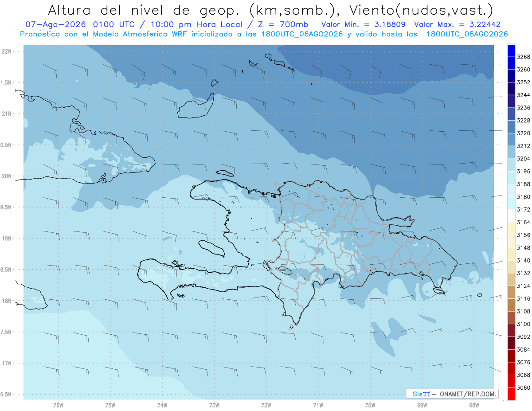Click the '1.5N' latitude label

tap(6, 82)
